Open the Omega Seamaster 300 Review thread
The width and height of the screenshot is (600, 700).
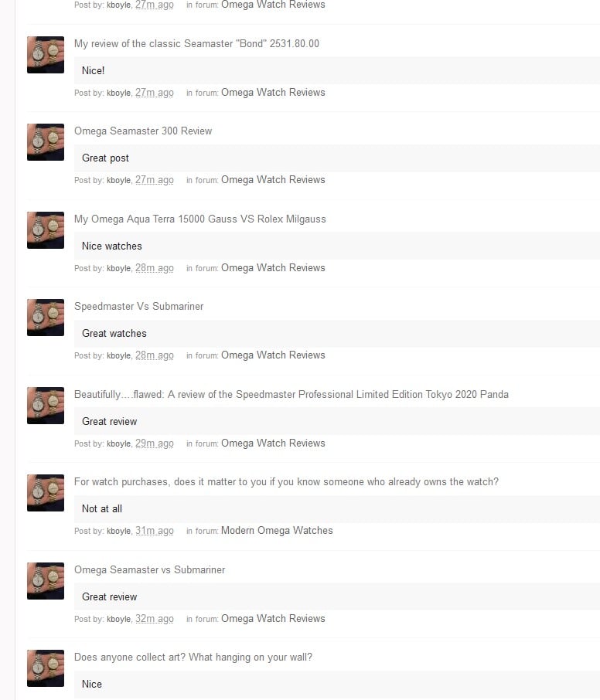[143, 131]
